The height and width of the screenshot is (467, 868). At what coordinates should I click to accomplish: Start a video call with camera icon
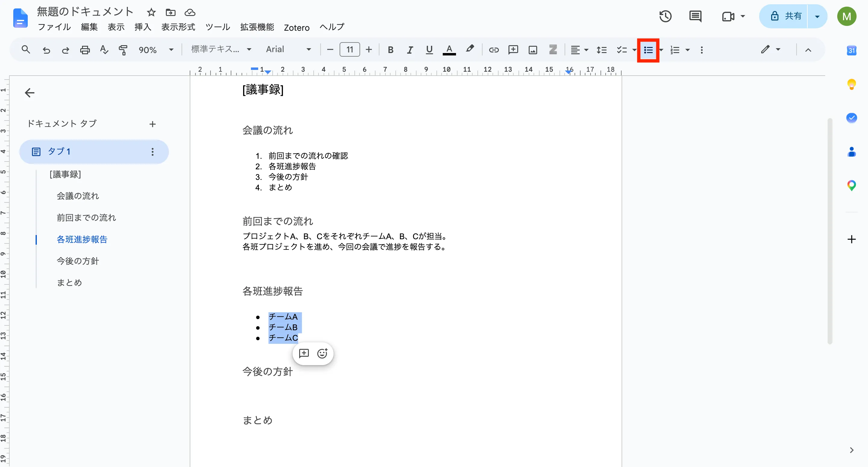[x=728, y=16]
